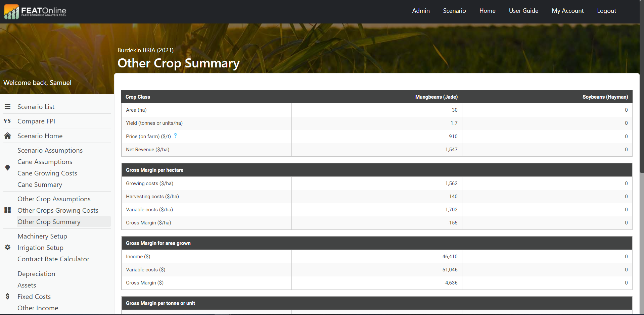Go to the Depreciation page

pyautogui.click(x=36, y=274)
